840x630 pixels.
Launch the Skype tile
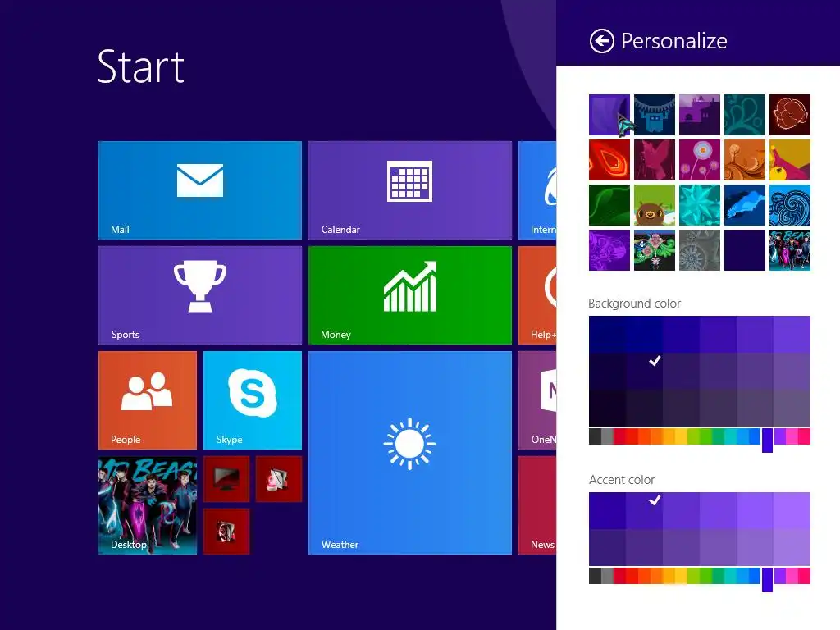coord(253,400)
